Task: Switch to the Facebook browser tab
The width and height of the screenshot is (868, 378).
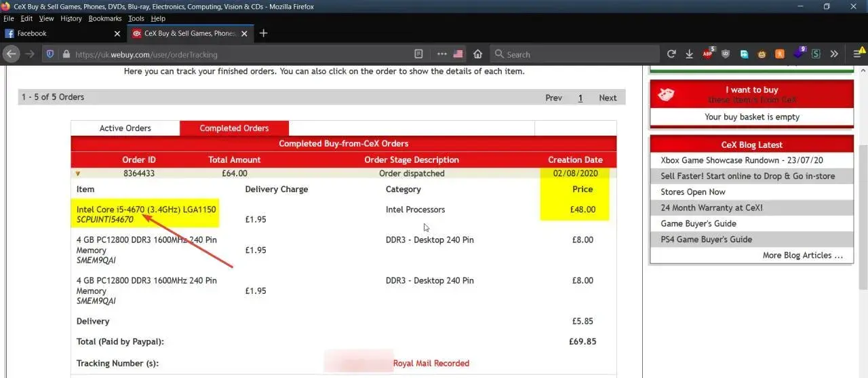Action: click(61, 33)
